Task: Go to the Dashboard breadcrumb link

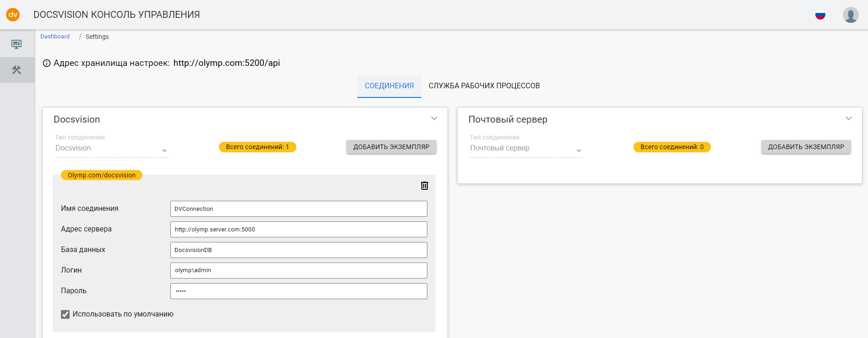Action: pos(55,37)
